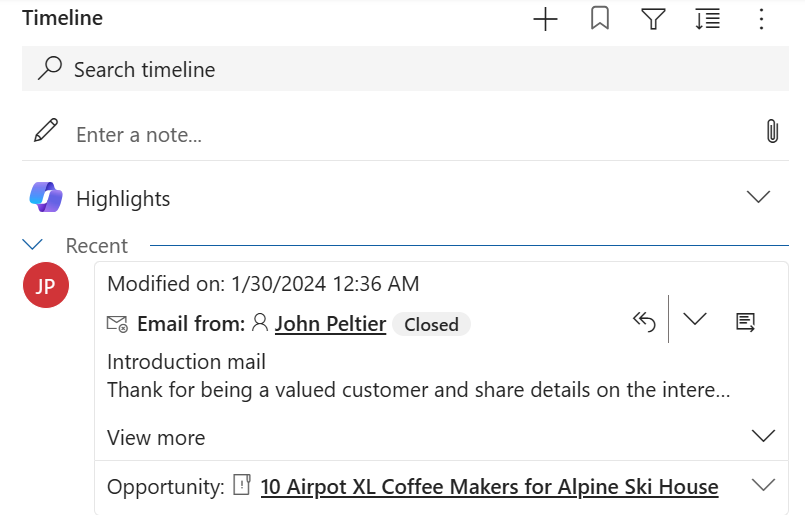Open John Peltier contact link
Image resolution: width=805 pixels, height=515 pixels.
[330, 324]
